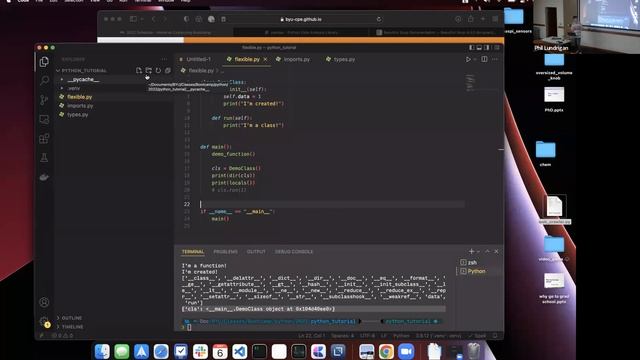Viewport: 640px width, 360px height.
Task: Open Zoom from the dock
Action: (x=406, y=351)
